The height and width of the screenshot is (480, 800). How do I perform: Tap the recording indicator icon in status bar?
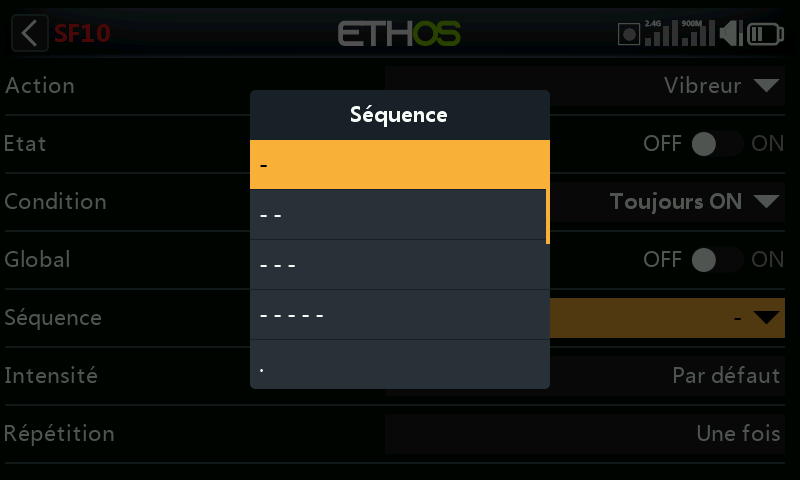tap(629, 34)
